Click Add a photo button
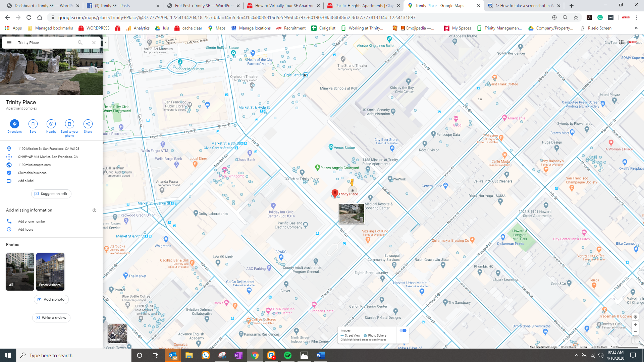This screenshot has width=644, height=362. 51,299
